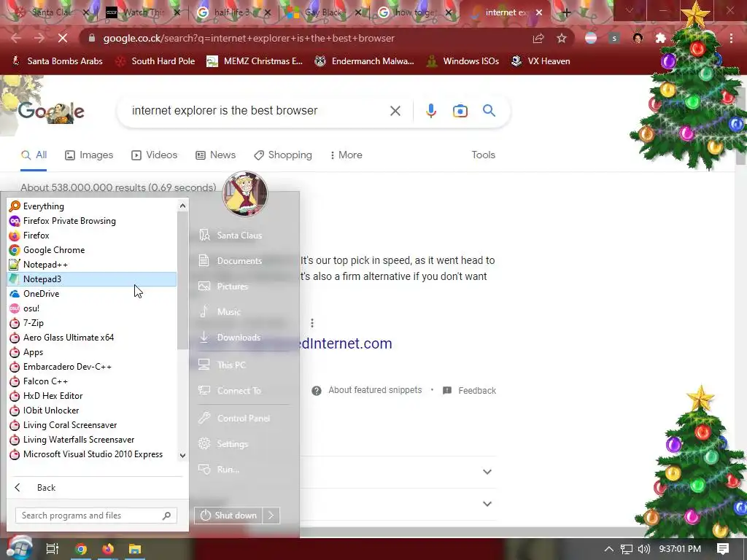Switch to Images results tab
747x560 pixels.
pos(89,155)
